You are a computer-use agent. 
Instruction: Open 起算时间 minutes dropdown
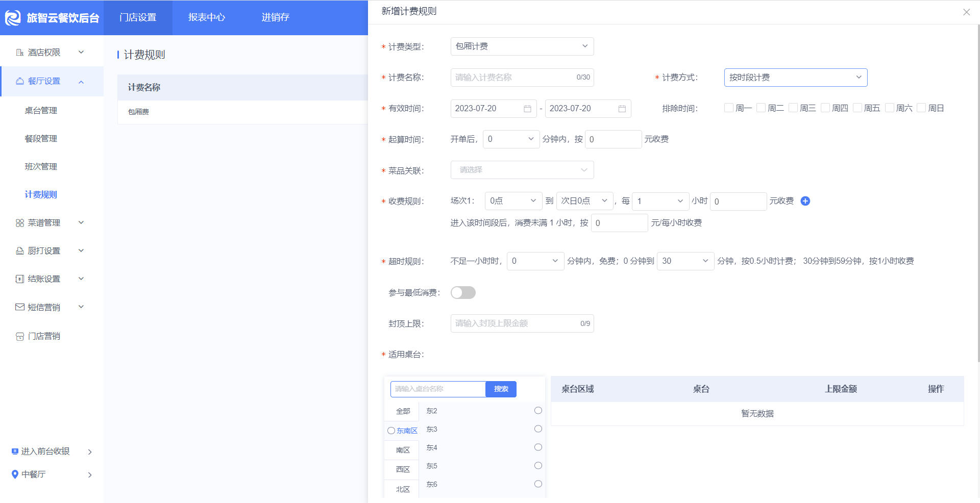click(510, 139)
